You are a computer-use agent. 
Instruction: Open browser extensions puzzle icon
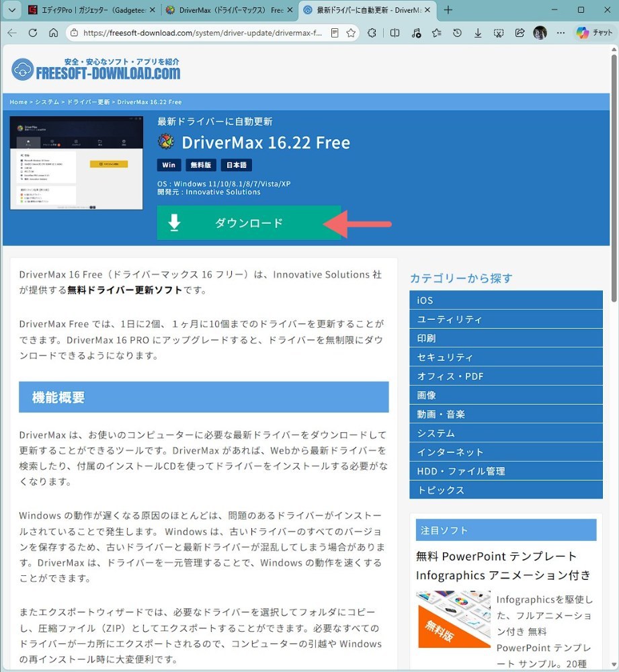[372, 33]
